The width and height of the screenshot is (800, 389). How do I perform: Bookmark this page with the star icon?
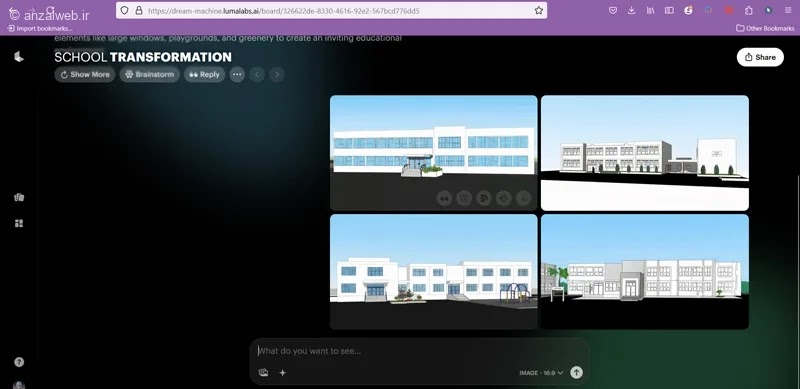point(539,10)
